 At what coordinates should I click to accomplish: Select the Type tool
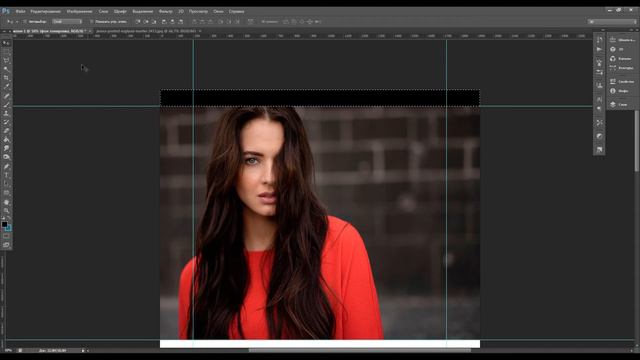[6, 175]
